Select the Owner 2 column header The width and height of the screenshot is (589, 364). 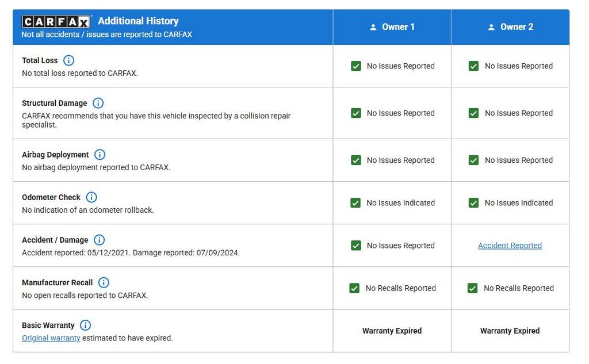[x=517, y=27]
